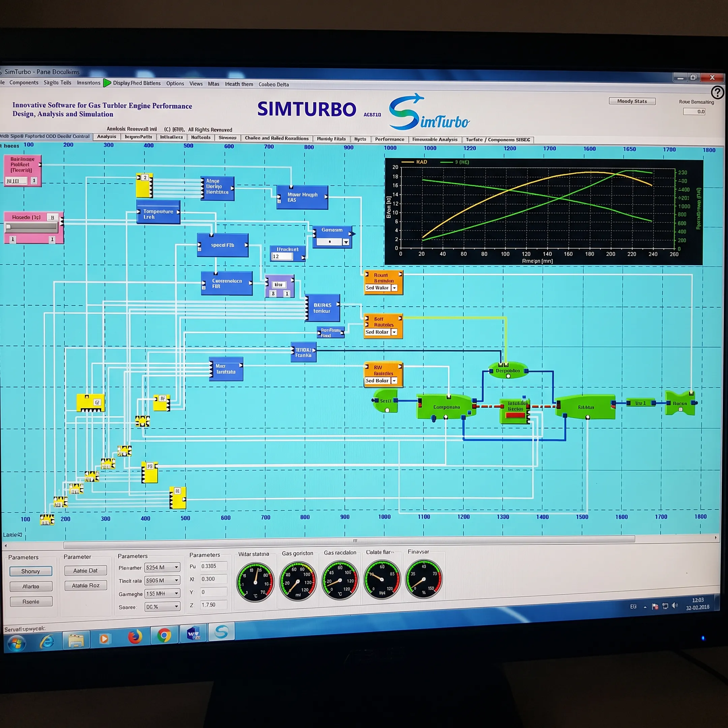This screenshot has height=728, width=728.
Task: Click the Pu value field 0.3305
Action: click(x=213, y=566)
